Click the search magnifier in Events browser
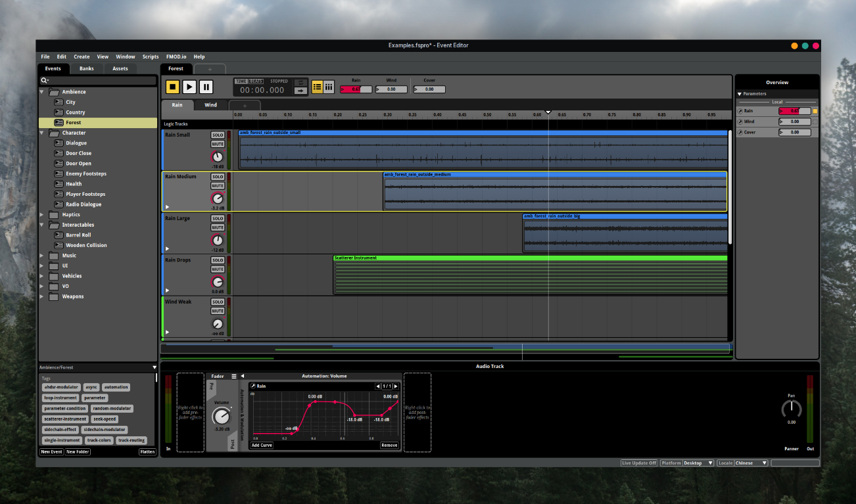 click(45, 80)
